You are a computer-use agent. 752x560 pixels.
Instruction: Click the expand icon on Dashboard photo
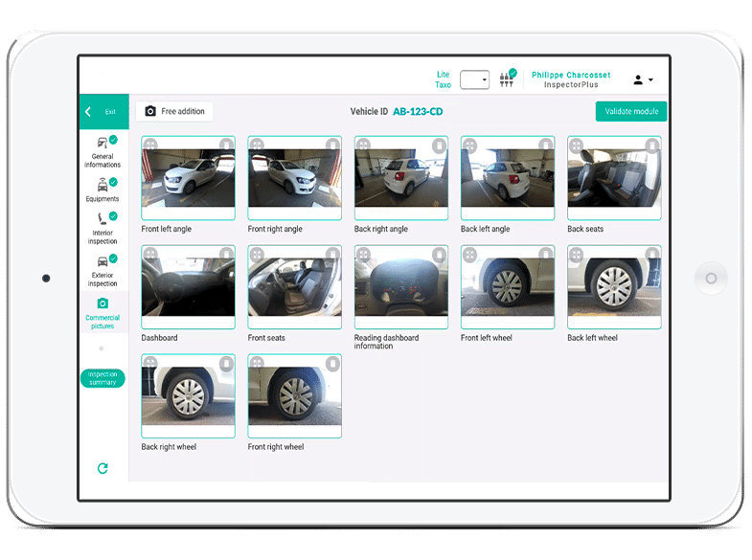[150, 254]
